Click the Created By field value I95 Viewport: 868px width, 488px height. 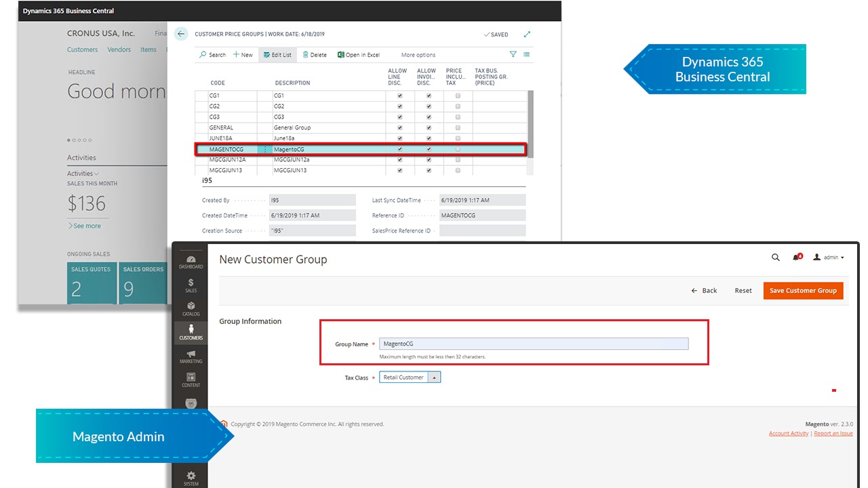(x=312, y=200)
